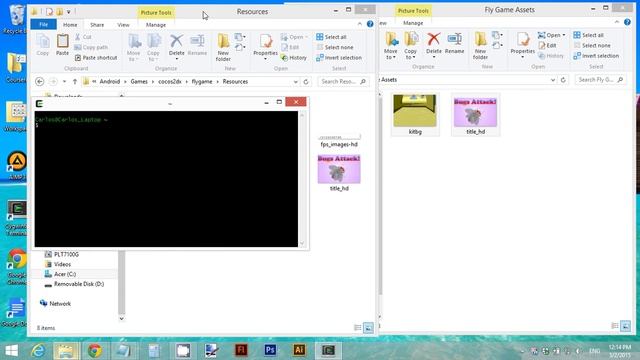The width and height of the screenshot is (640, 360).
Task: Open the Manage tab in Resources window
Action: 156,25
